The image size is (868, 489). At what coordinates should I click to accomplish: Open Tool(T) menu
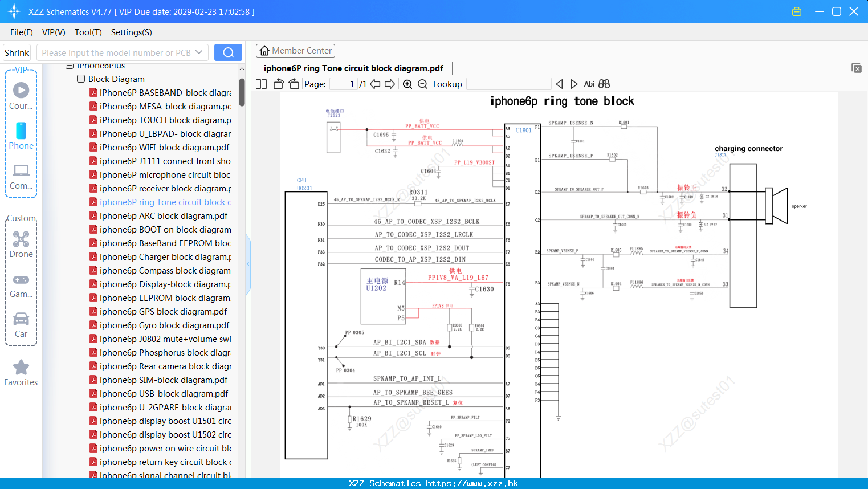point(88,32)
